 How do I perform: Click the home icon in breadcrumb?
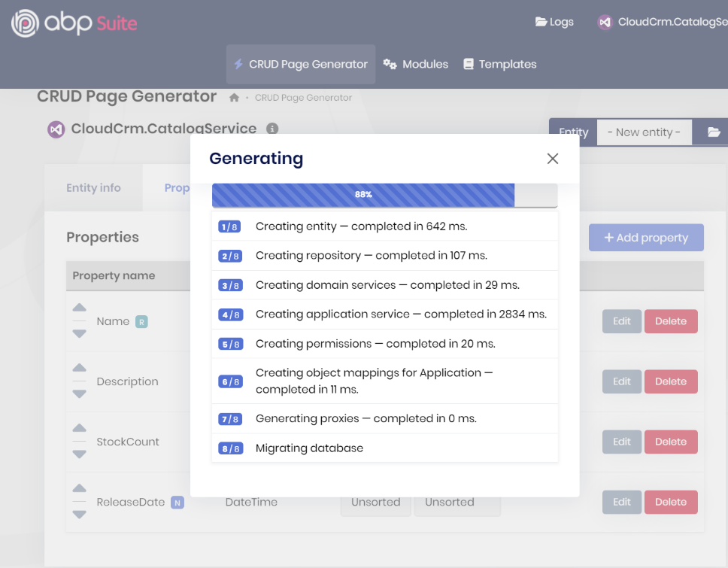235,98
